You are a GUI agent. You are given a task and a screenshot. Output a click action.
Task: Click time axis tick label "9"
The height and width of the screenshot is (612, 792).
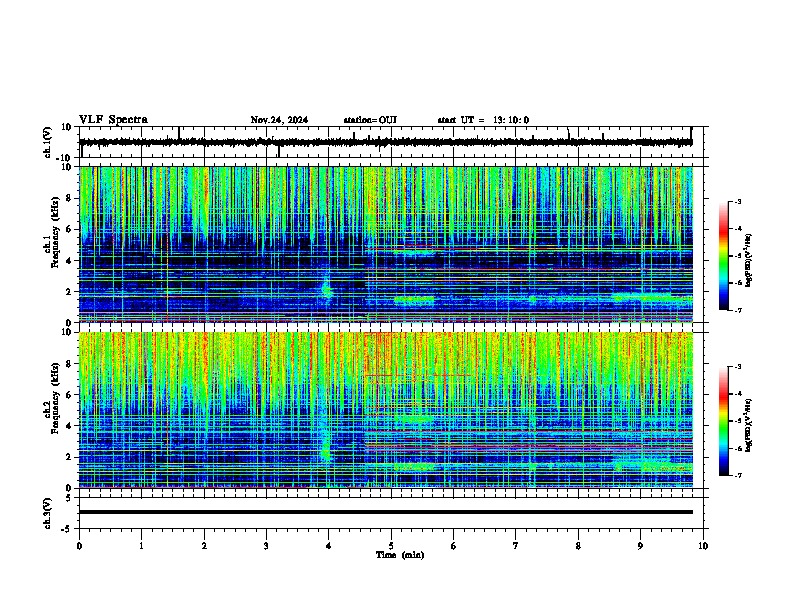(x=640, y=546)
